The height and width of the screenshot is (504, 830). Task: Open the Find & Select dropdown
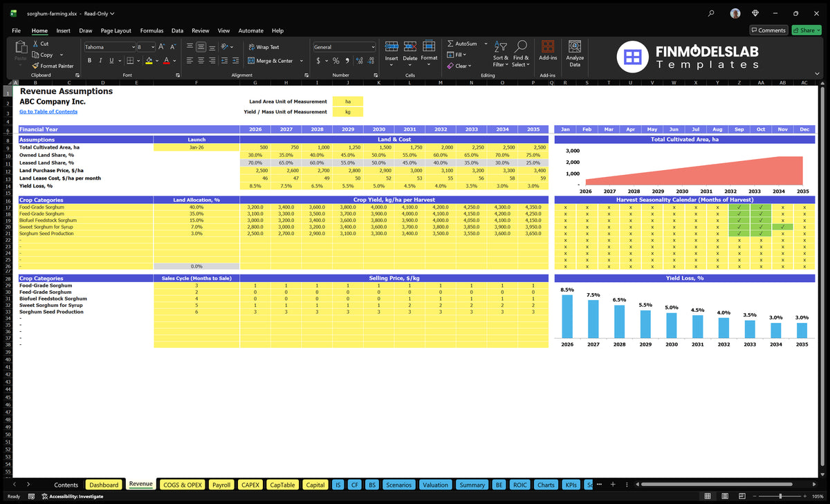pyautogui.click(x=521, y=54)
